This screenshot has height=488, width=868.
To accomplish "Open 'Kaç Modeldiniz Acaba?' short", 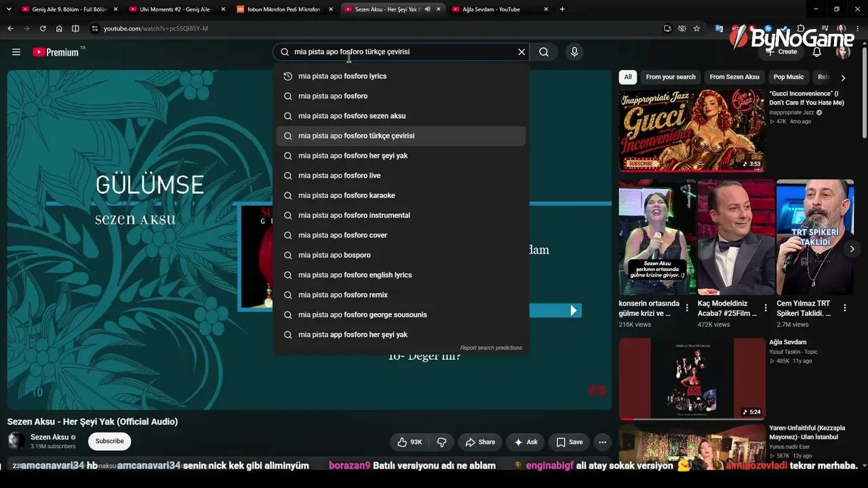I will (x=736, y=237).
